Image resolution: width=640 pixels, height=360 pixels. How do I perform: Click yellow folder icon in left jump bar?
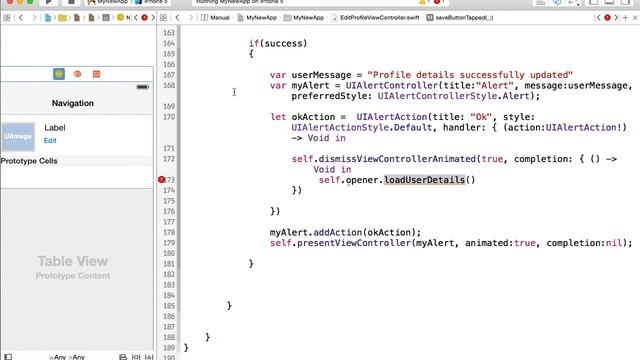[62, 18]
